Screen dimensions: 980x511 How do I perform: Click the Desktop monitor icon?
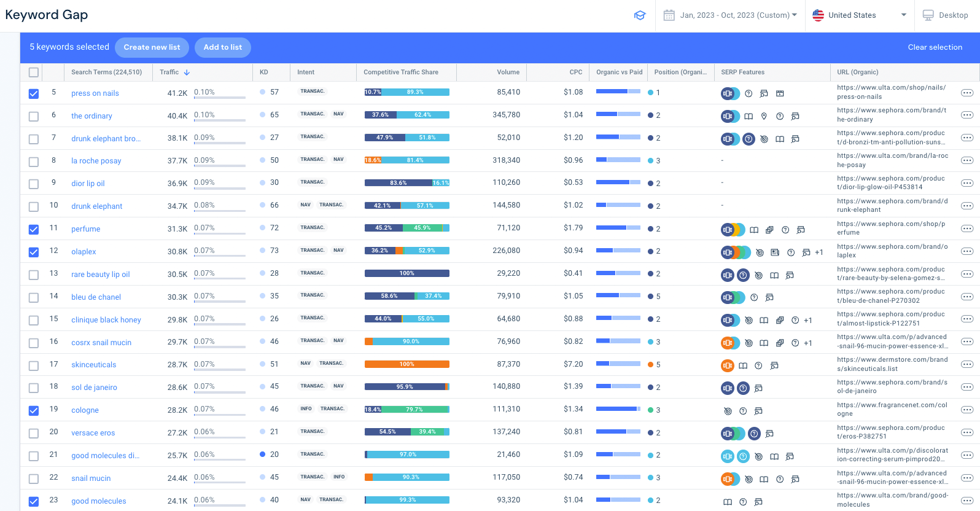pos(928,15)
